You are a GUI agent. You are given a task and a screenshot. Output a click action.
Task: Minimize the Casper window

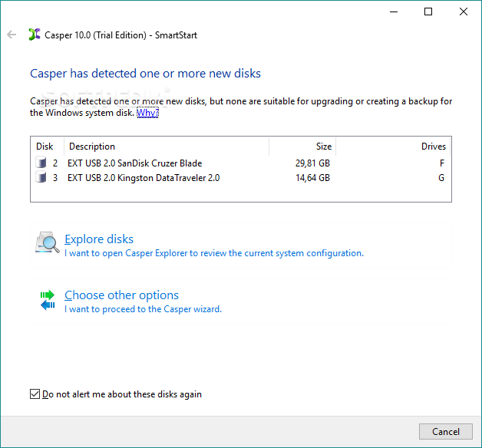(394, 12)
